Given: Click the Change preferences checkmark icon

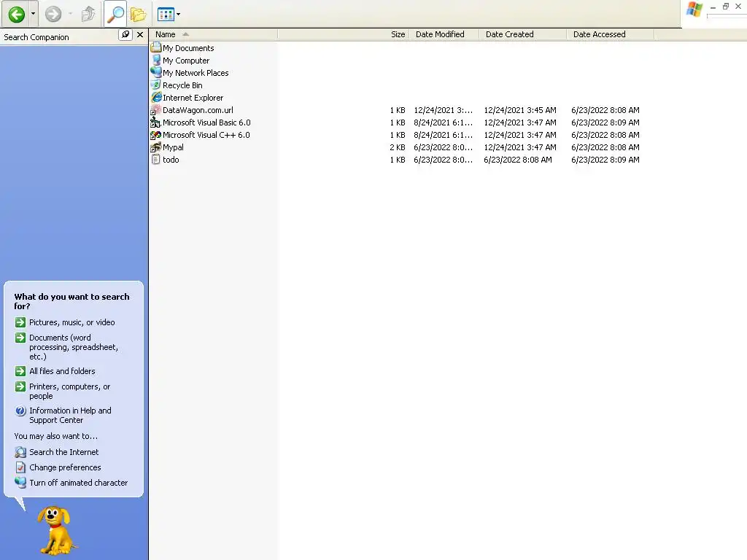Looking at the screenshot, I should pyautogui.click(x=20, y=467).
